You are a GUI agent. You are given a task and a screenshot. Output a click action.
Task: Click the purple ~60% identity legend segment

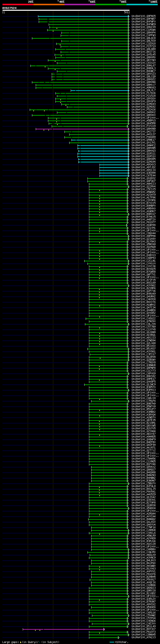coord(80,4)
